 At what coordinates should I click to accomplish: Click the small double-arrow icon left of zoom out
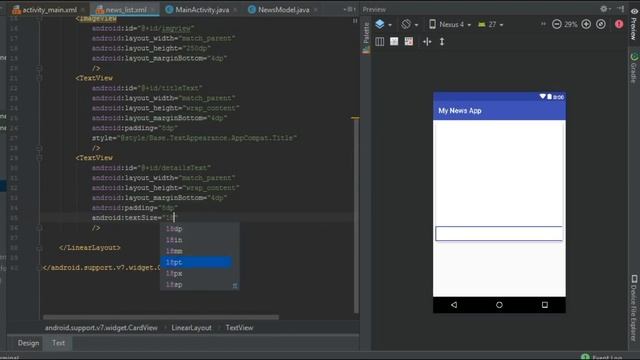tap(543, 24)
